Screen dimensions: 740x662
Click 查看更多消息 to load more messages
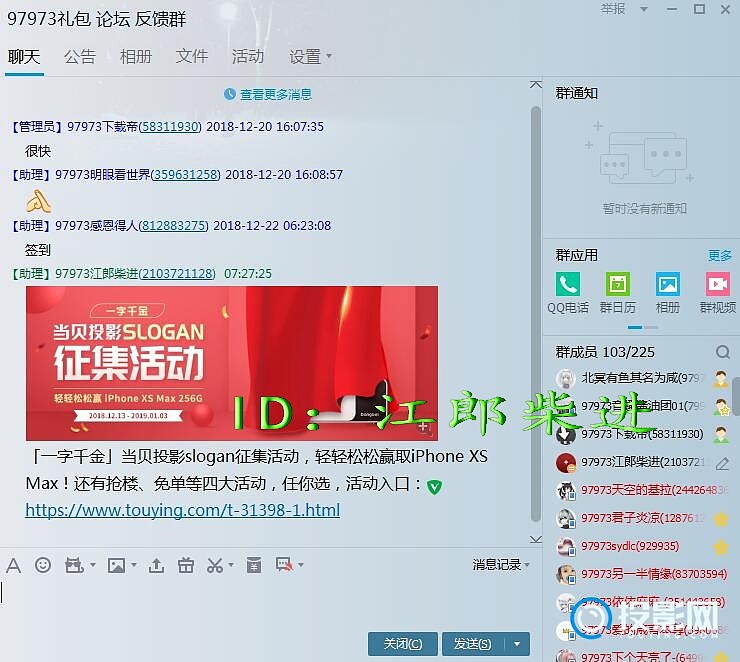click(x=275, y=94)
